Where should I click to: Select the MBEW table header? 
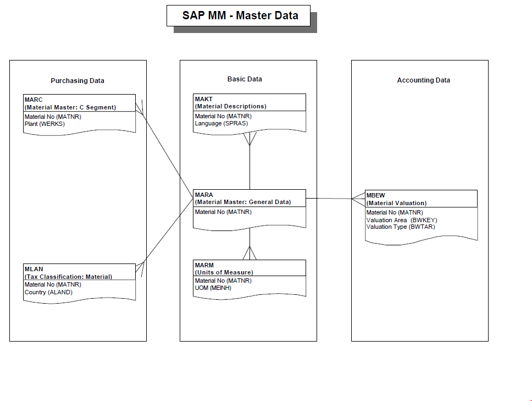421,199
